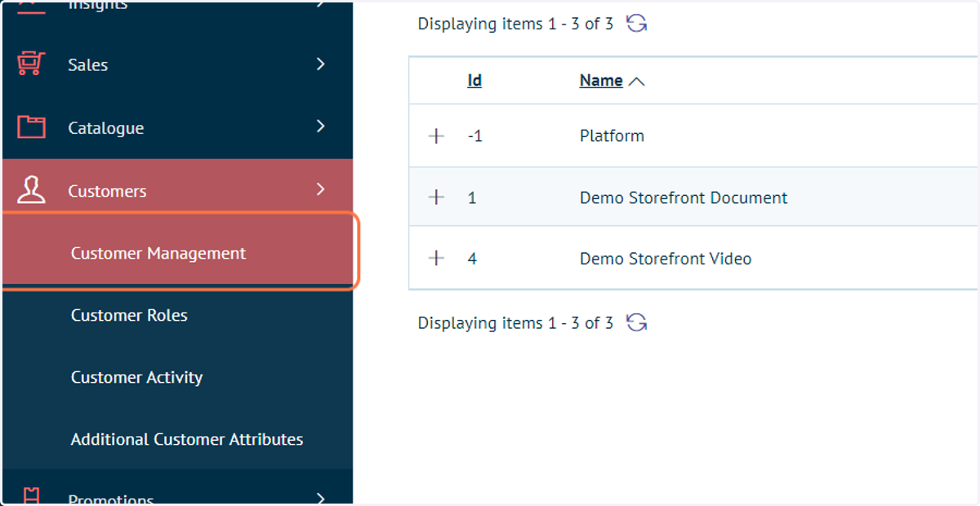Click the Demo Storefront Document name cell
This screenshot has height=506, width=980.
coord(684,198)
